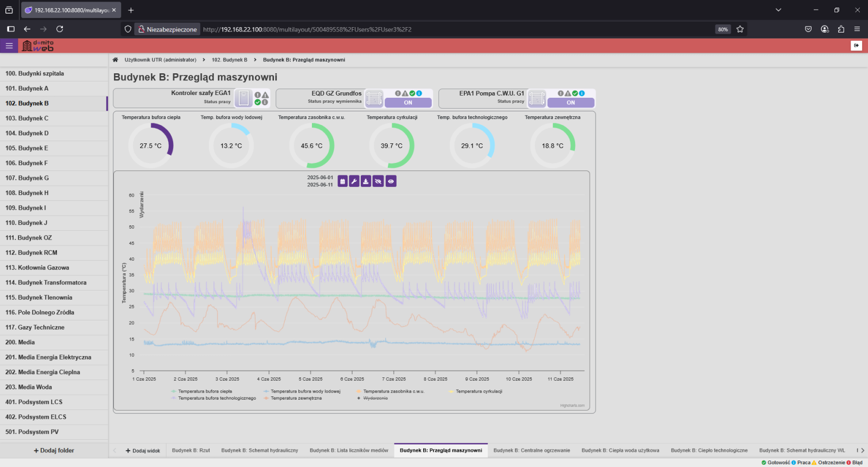Click the logout icon in the red header
The width and height of the screenshot is (868, 467).
856,46
